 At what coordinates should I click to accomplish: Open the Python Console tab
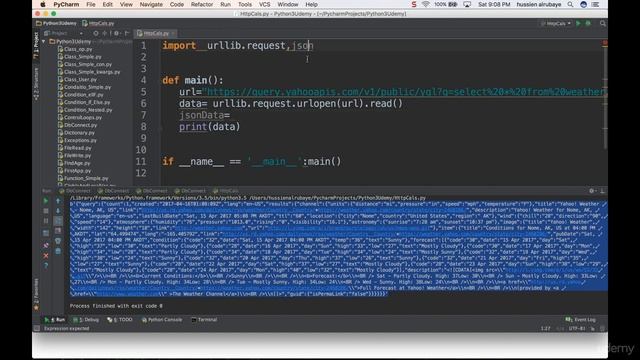coord(162,320)
